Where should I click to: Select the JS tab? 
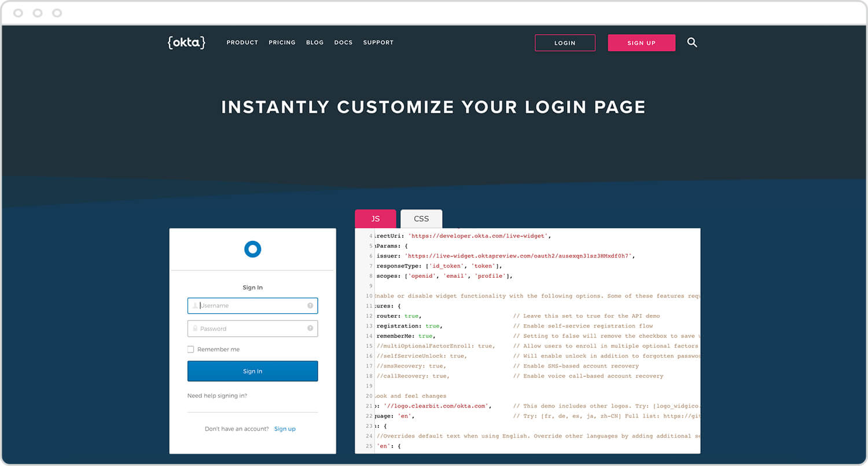coord(376,219)
